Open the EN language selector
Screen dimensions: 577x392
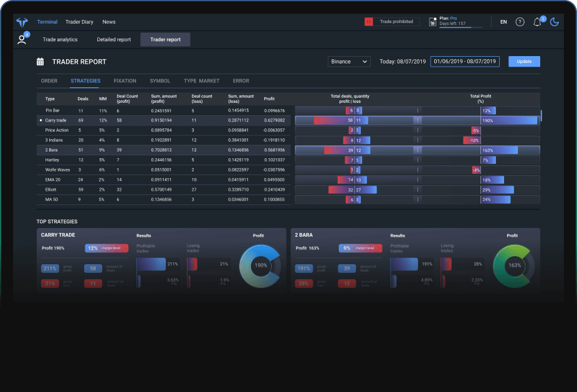click(503, 21)
